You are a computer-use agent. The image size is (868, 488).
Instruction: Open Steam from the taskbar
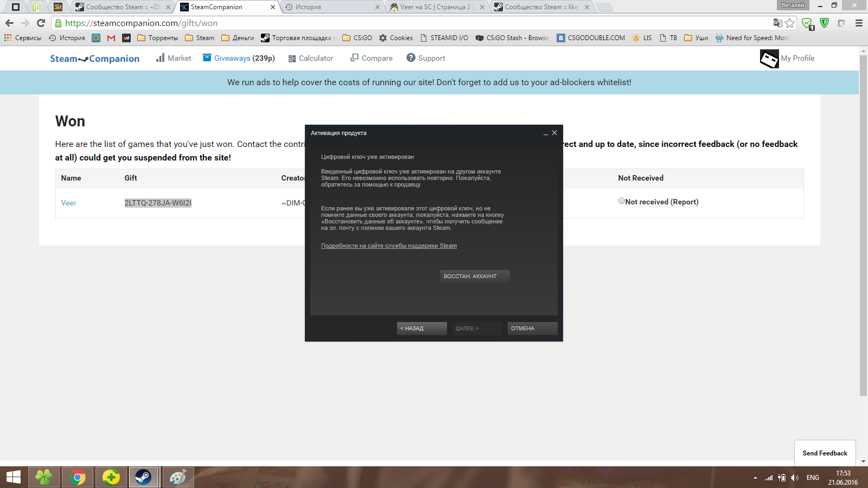pyautogui.click(x=143, y=477)
